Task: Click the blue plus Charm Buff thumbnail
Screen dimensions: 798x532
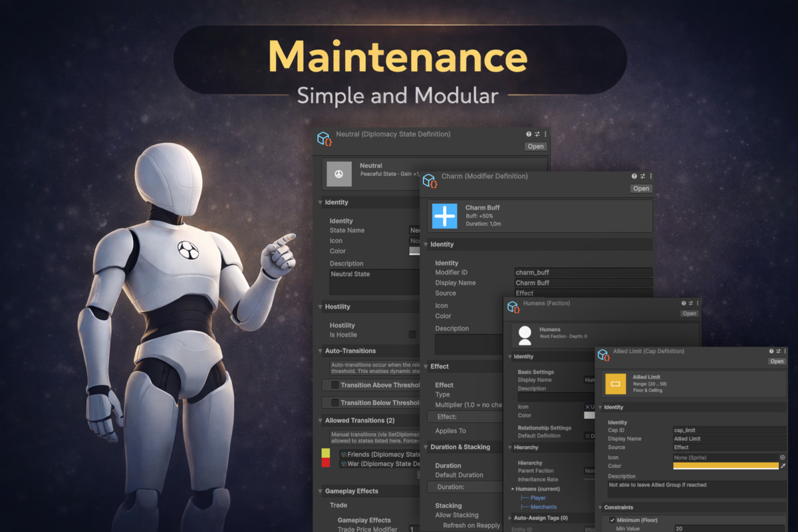Action: (445, 216)
